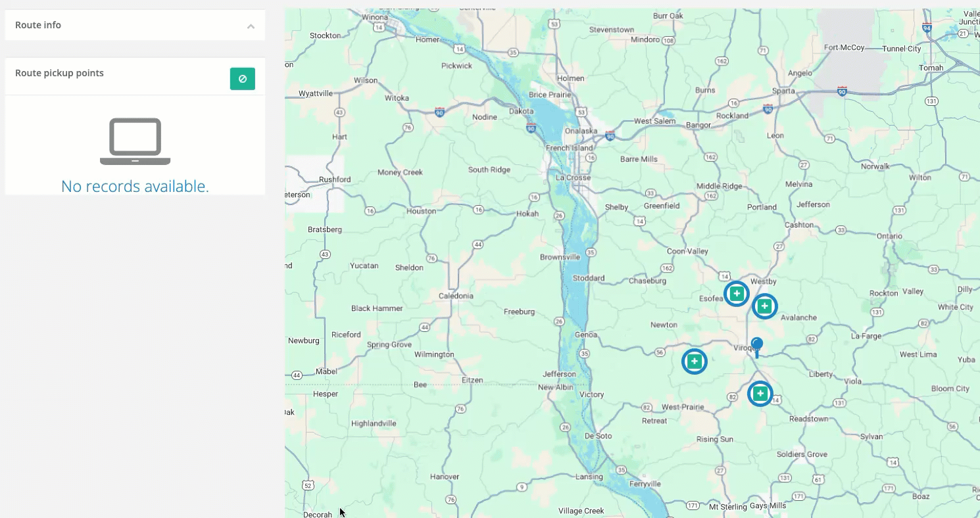Click the "Route info" heading text
The width and height of the screenshot is (980, 518).
[38, 25]
